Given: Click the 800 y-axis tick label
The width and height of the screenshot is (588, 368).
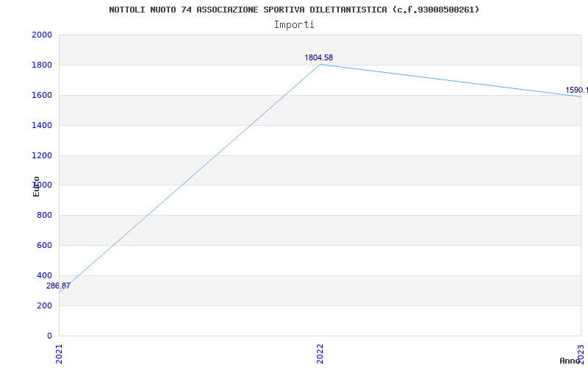Looking at the screenshot, I should 44,216.
